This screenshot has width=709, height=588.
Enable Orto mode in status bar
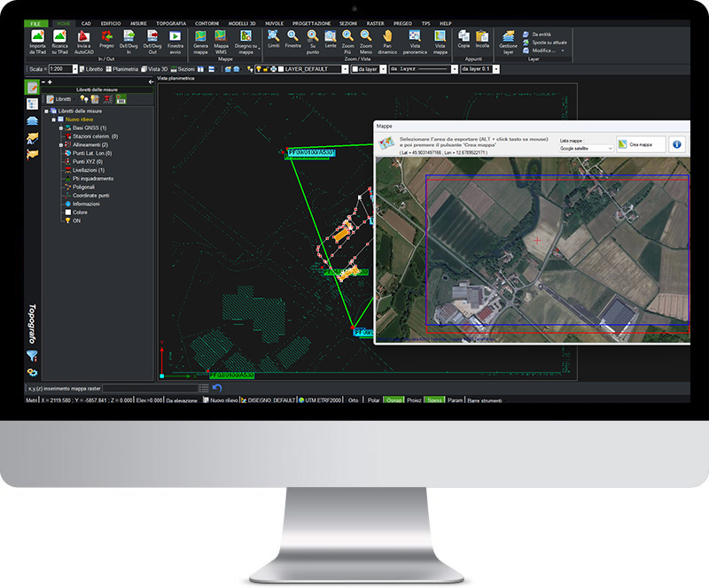point(352,399)
